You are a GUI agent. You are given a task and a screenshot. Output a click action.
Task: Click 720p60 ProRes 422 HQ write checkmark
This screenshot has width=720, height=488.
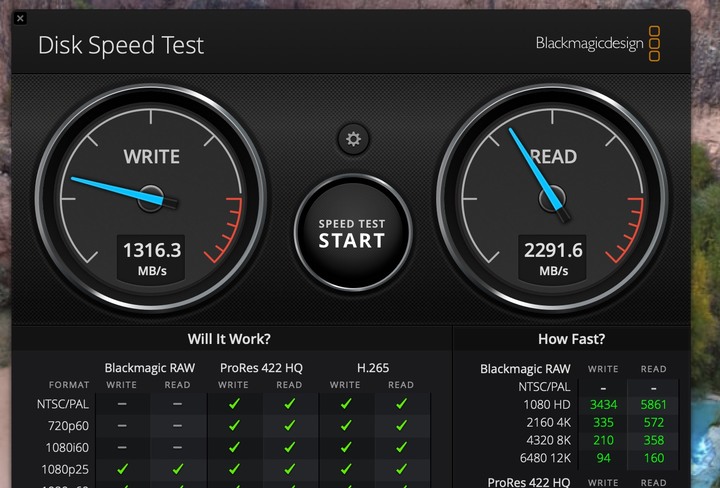234,425
